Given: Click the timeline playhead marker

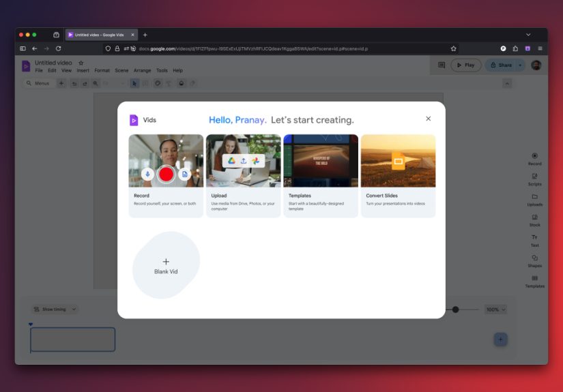Looking at the screenshot, I should pyautogui.click(x=31, y=325).
